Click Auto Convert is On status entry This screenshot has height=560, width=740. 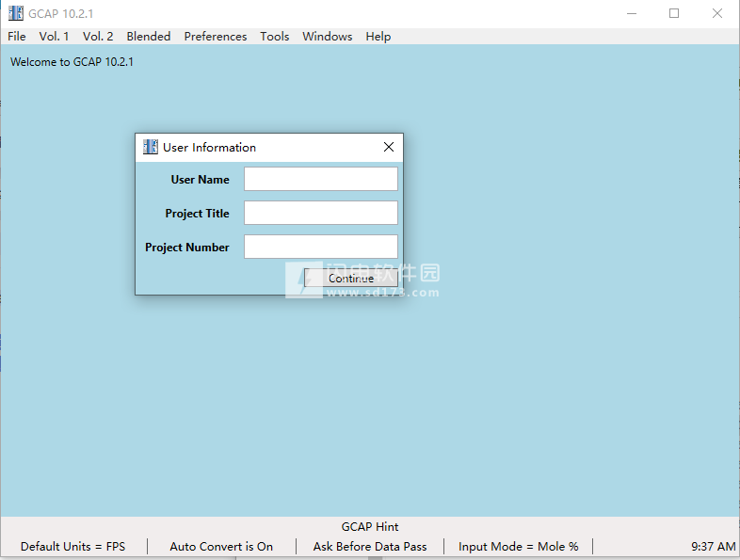221,546
